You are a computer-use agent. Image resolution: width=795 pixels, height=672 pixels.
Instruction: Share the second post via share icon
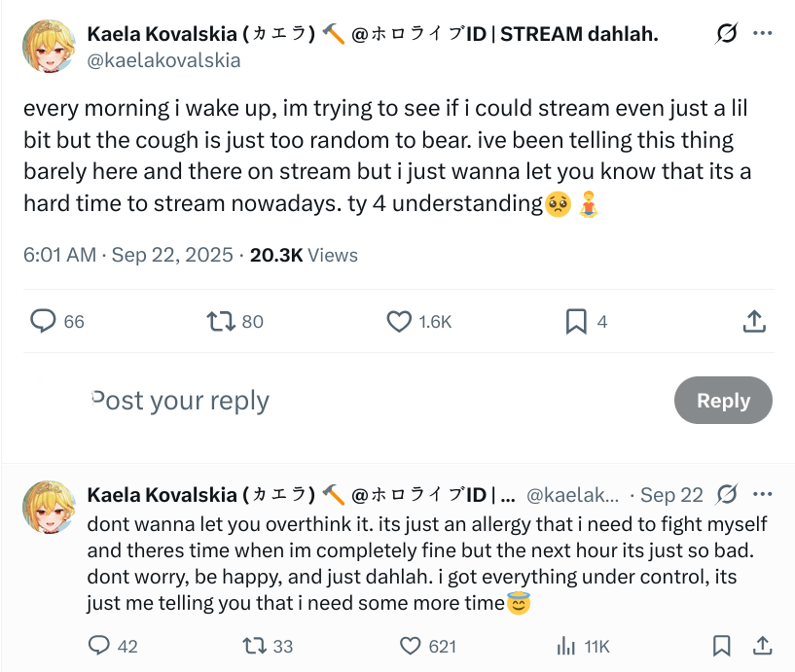coord(763,646)
